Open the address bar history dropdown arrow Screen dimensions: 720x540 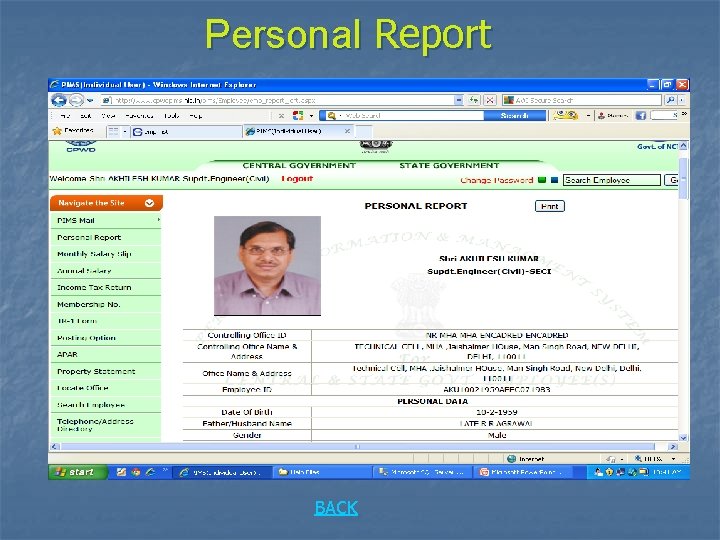point(459,100)
